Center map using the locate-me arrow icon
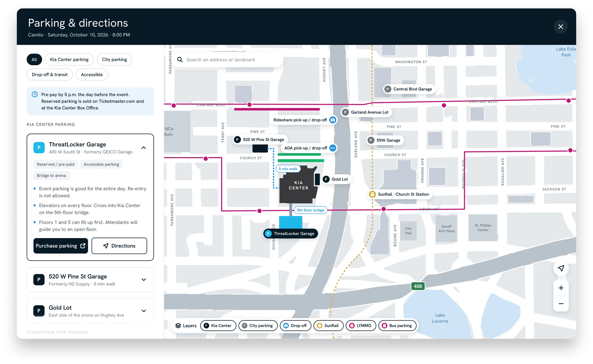The height and width of the screenshot is (364, 593). tap(561, 268)
